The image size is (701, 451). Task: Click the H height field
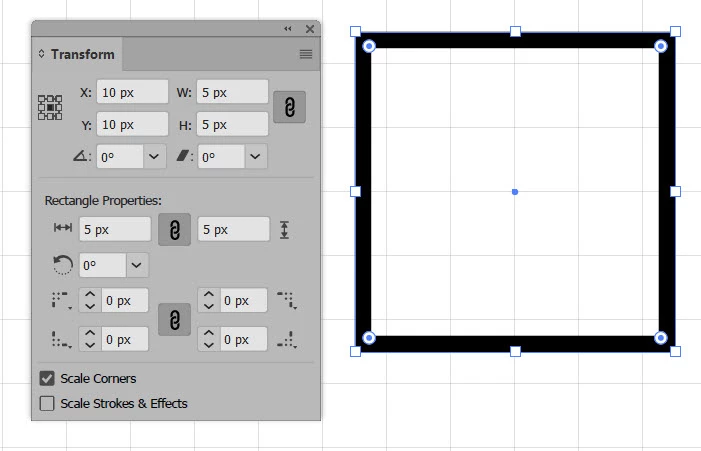tap(232, 124)
